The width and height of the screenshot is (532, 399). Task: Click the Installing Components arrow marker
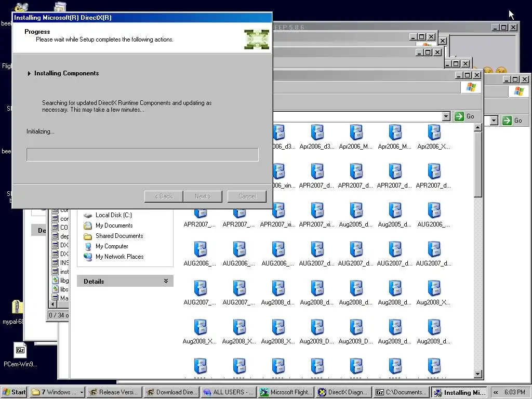pyautogui.click(x=29, y=73)
